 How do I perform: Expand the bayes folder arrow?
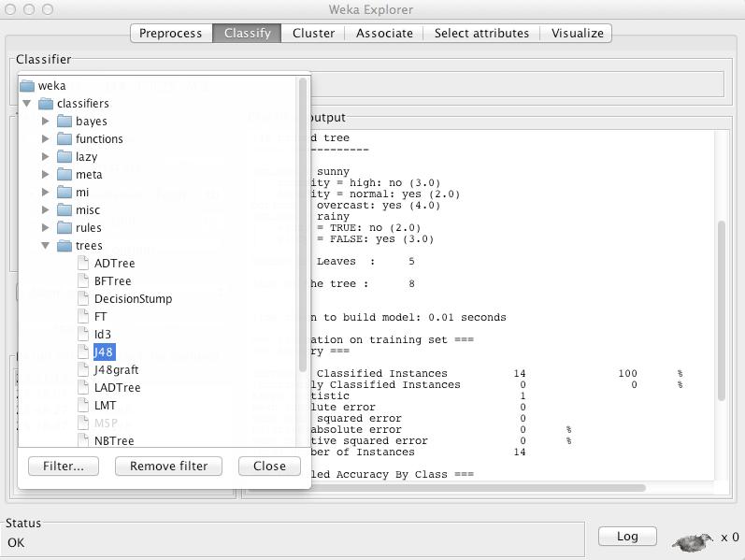coord(46,122)
